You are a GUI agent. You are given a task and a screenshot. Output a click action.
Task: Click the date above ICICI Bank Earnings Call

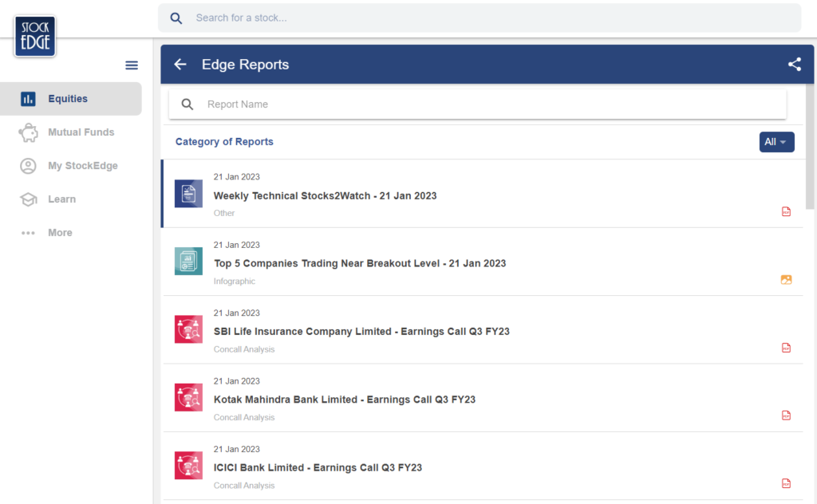[x=236, y=449]
